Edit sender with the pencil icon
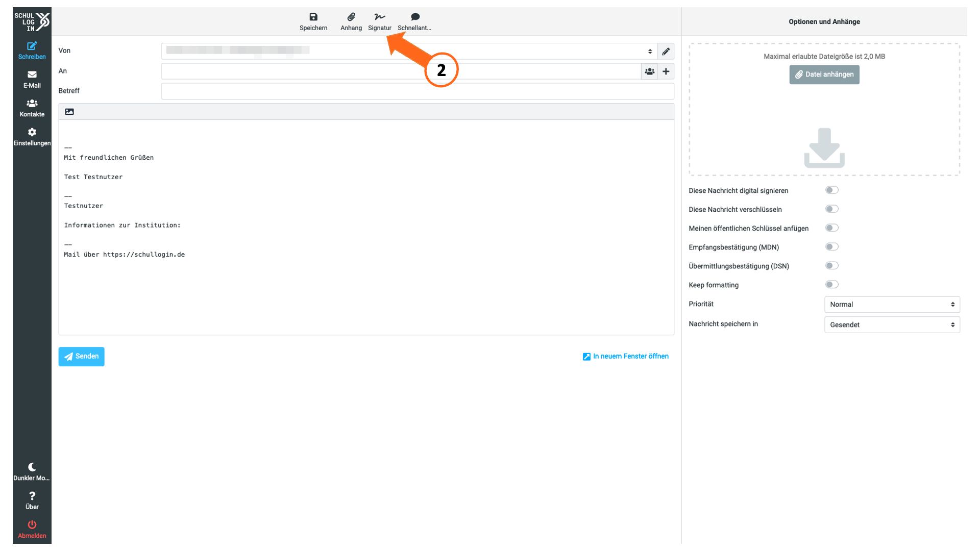Viewport: 980px width, 551px height. 666,51
